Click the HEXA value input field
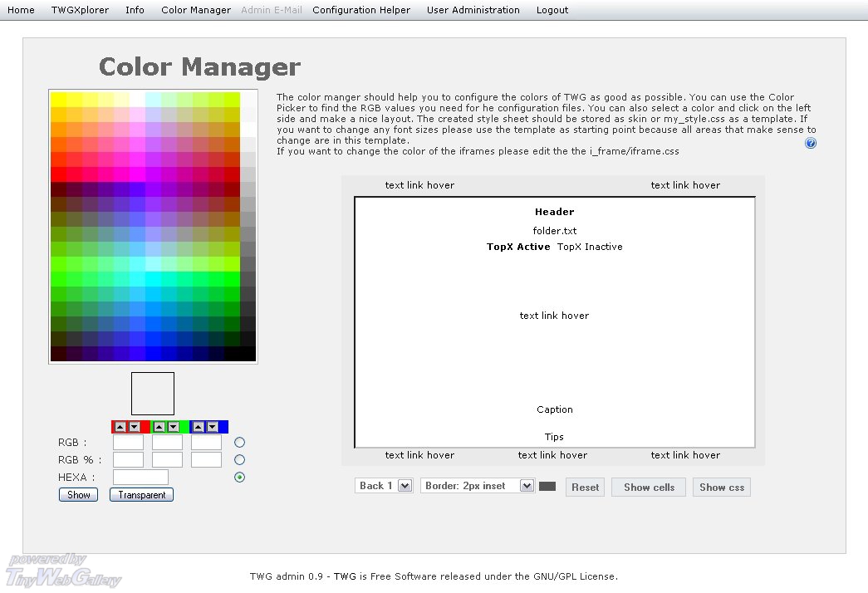 pyautogui.click(x=140, y=477)
